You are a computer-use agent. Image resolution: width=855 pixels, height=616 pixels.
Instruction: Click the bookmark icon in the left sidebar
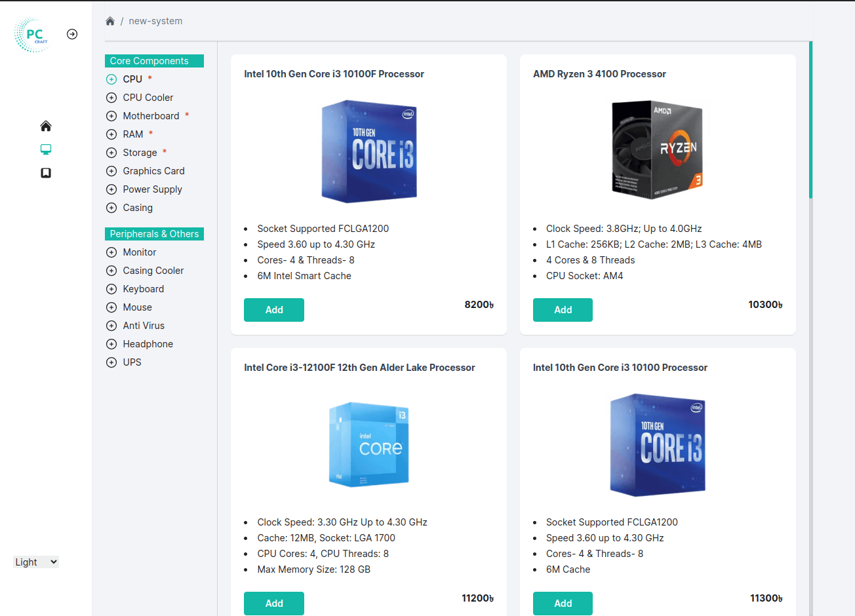pos(45,172)
